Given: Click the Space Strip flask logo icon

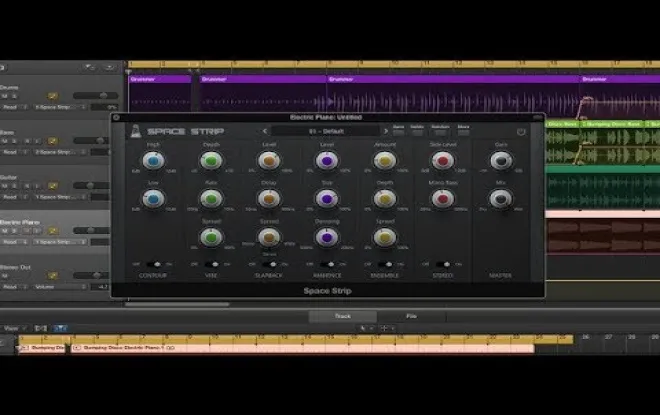Looking at the screenshot, I should 136,131.
